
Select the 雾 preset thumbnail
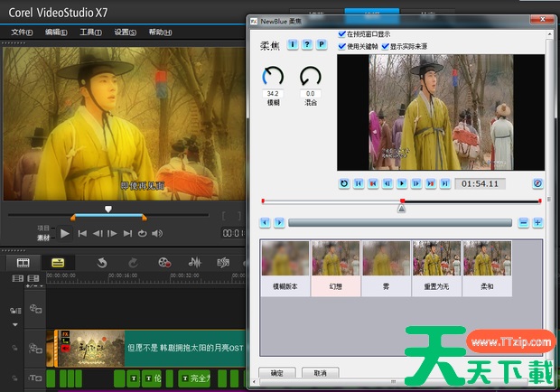coord(386,268)
